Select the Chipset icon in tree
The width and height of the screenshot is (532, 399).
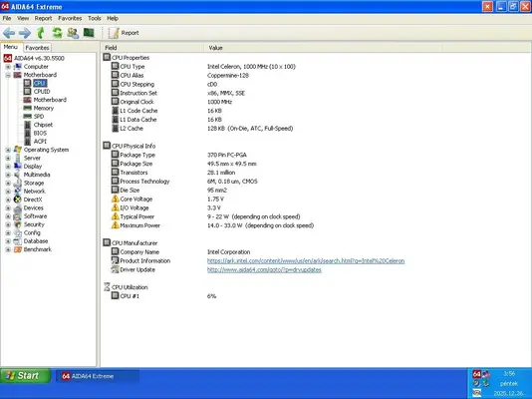(x=28, y=125)
